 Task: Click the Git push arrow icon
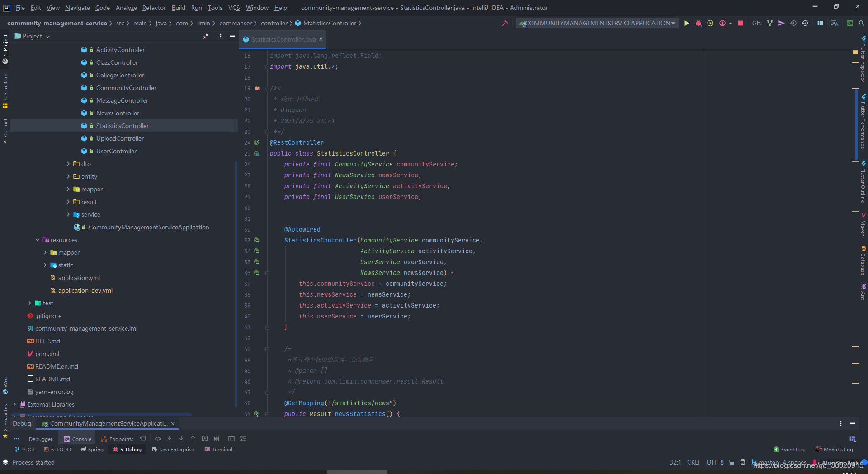click(x=781, y=23)
